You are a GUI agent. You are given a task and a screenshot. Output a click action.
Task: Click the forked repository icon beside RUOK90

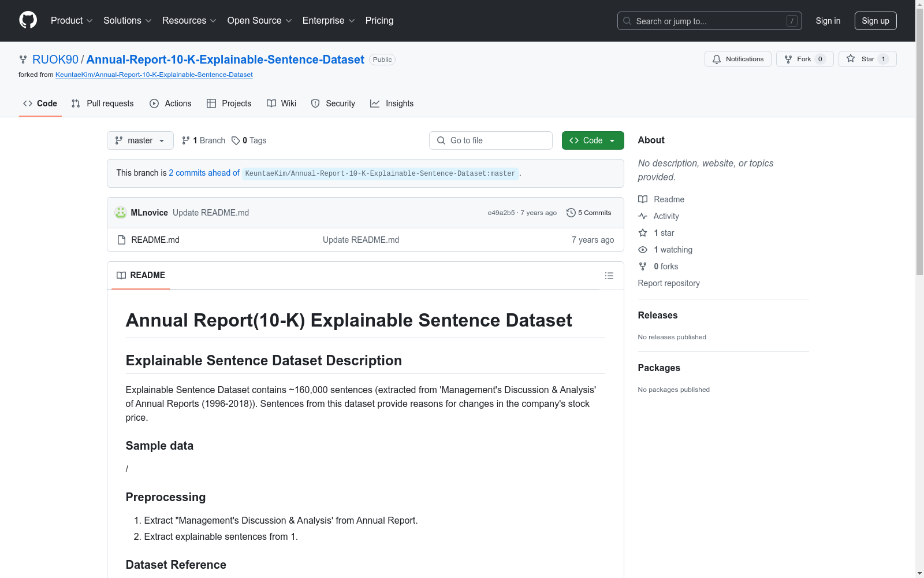tap(23, 60)
